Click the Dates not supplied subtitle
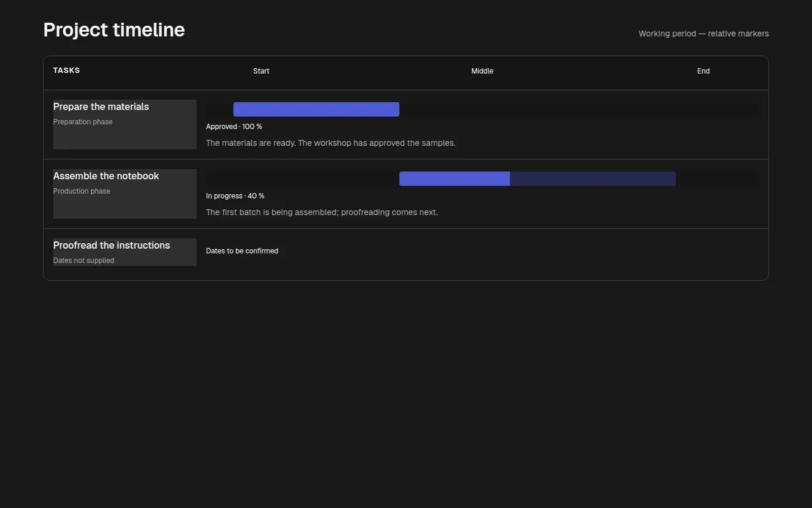The height and width of the screenshot is (508, 812). [84, 261]
